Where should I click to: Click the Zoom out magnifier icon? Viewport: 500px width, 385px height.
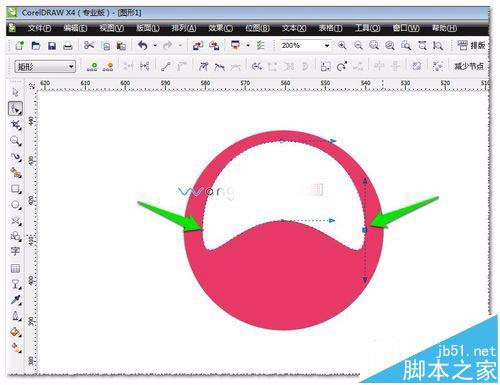click(x=358, y=45)
